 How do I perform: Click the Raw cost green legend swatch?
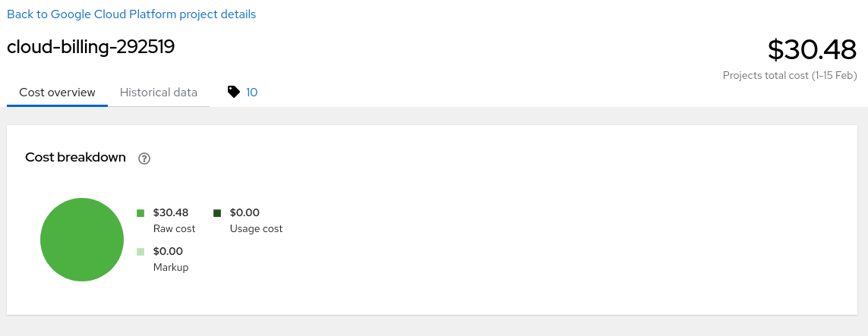coord(140,213)
